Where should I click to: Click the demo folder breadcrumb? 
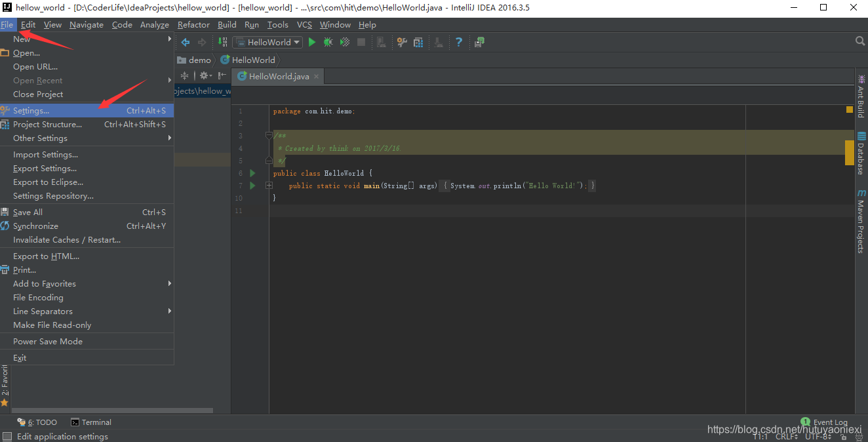point(194,60)
